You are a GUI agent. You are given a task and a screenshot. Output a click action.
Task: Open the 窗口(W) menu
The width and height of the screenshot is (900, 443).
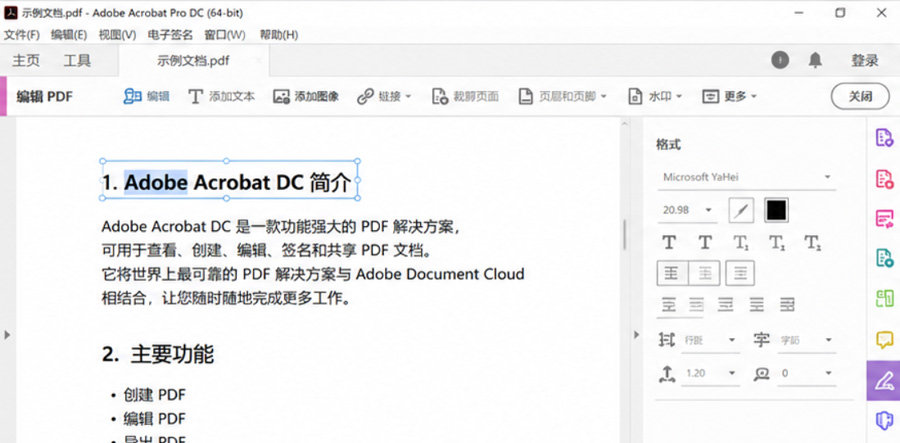(225, 35)
